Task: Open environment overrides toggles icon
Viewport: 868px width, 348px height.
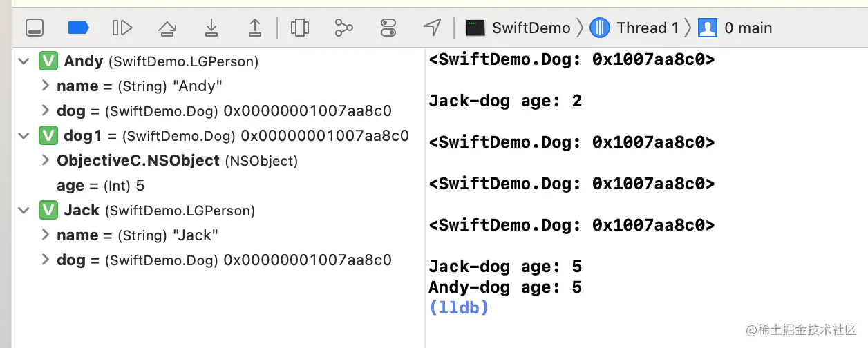Action: (x=388, y=28)
